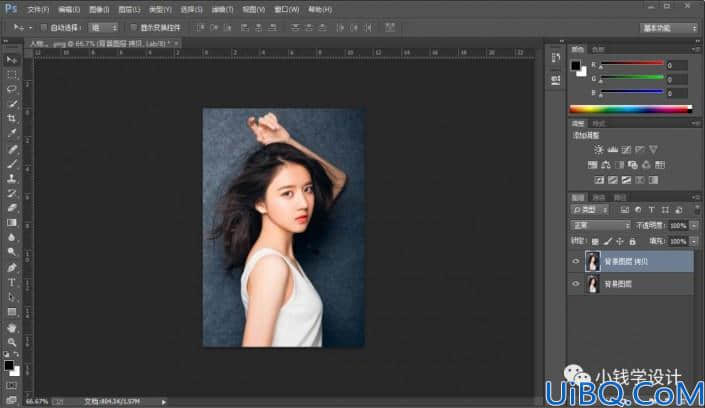The image size is (705, 408).
Task: Open the Color panel flyout menu
Action: tap(696, 49)
